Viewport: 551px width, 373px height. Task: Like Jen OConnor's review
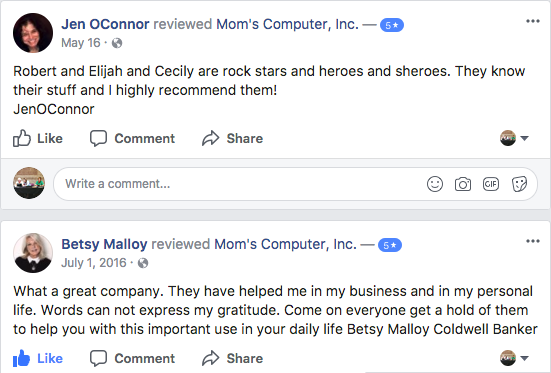38,138
